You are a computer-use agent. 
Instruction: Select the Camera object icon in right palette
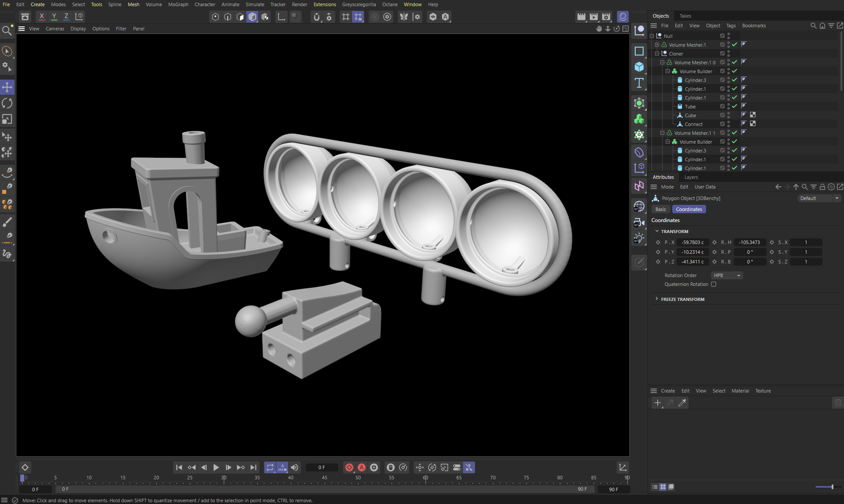click(639, 222)
